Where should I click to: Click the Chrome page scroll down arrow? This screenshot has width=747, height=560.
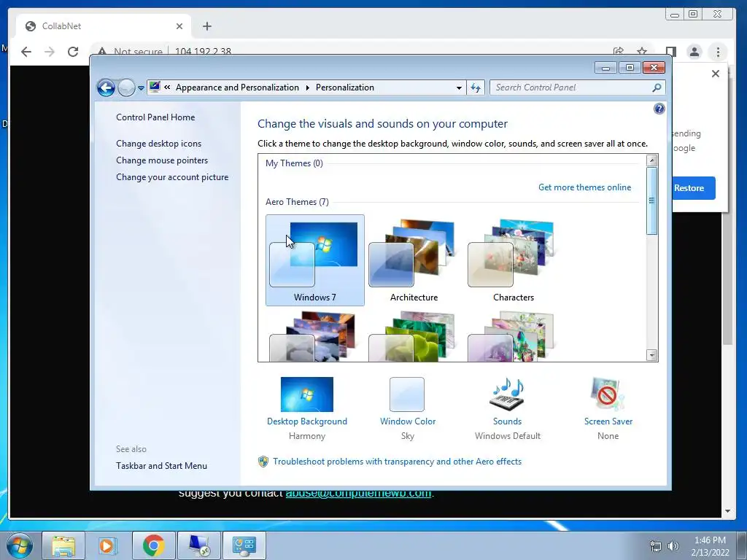727,511
